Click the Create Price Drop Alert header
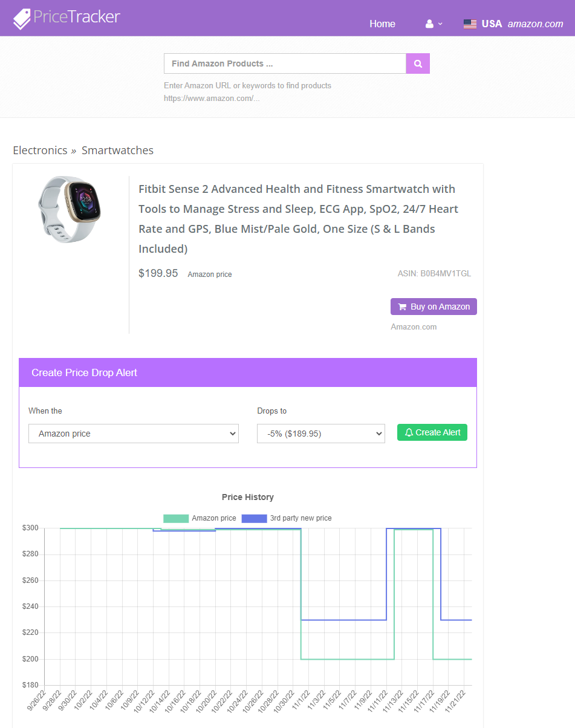 (x=248, y=372)
